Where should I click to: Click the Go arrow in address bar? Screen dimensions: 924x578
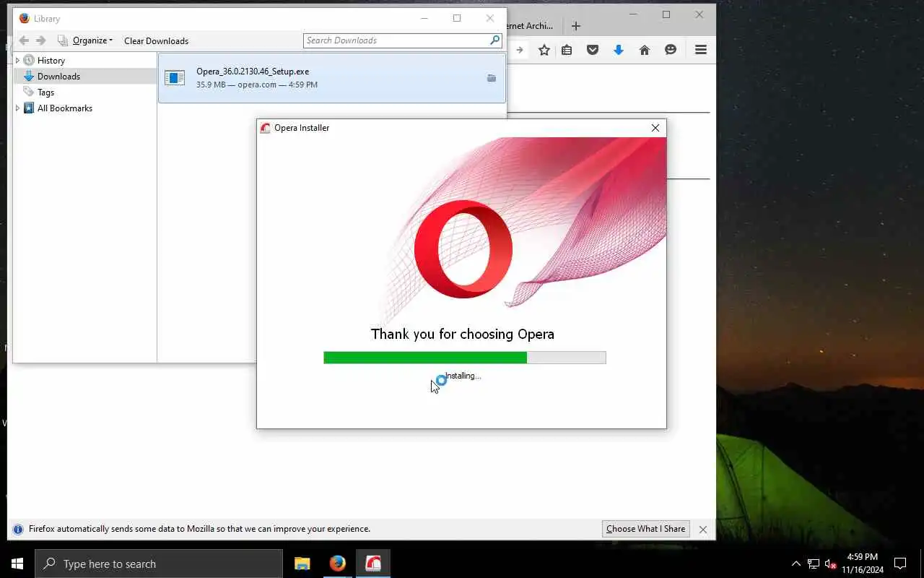(519, 50)
